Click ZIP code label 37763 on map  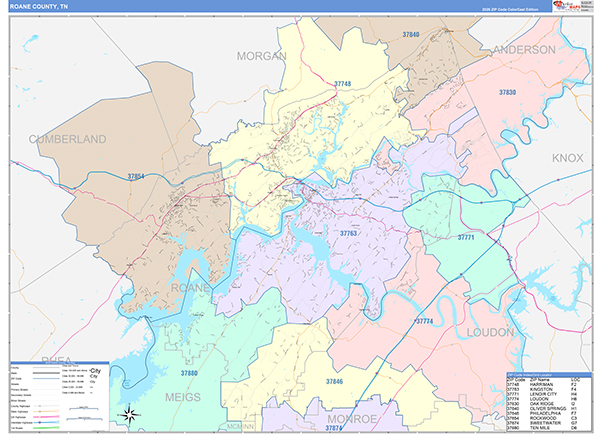coord(348,233)
